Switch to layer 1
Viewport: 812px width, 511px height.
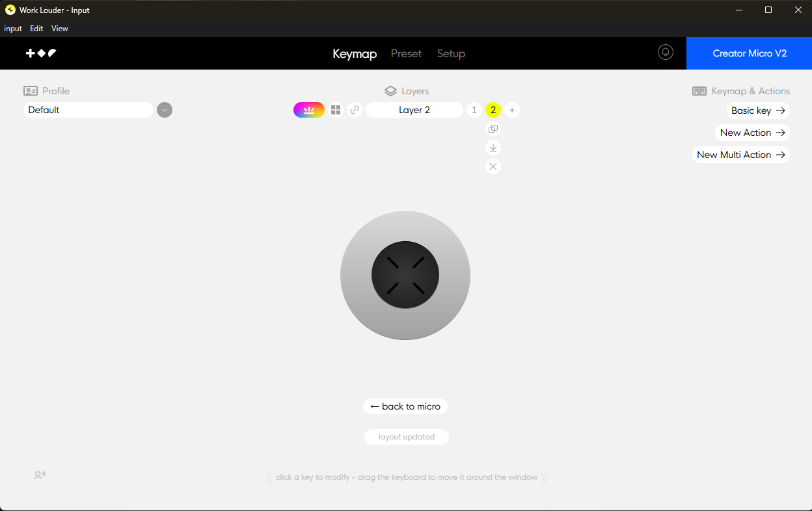(474, 110)
